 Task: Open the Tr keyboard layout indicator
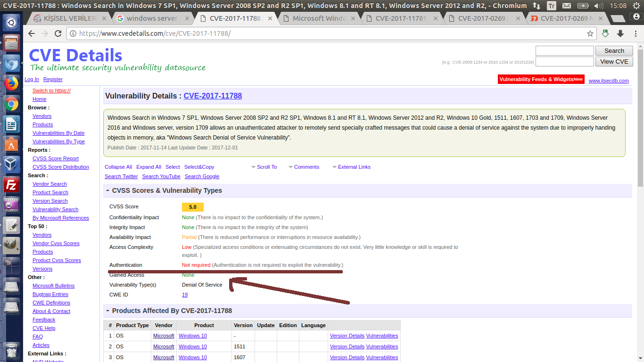coord(552,6)
